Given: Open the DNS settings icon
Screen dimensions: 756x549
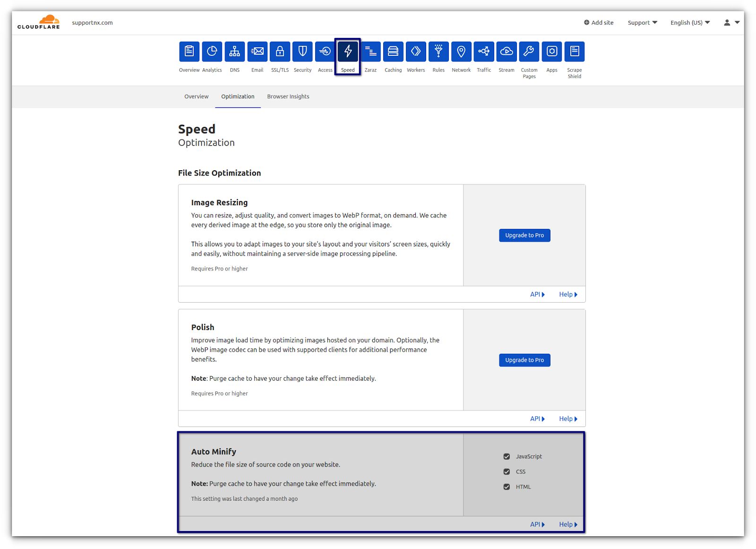Looking at the screenshot, I should 235,51.
